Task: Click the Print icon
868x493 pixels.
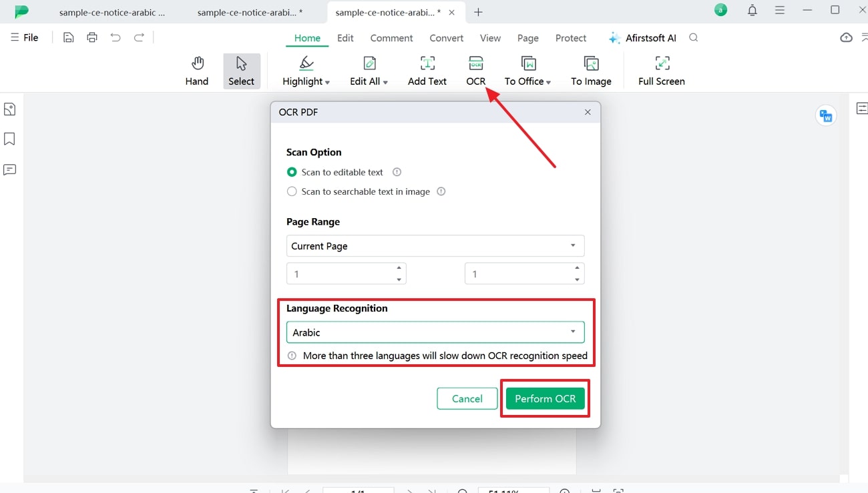Action: pos(92,37)
